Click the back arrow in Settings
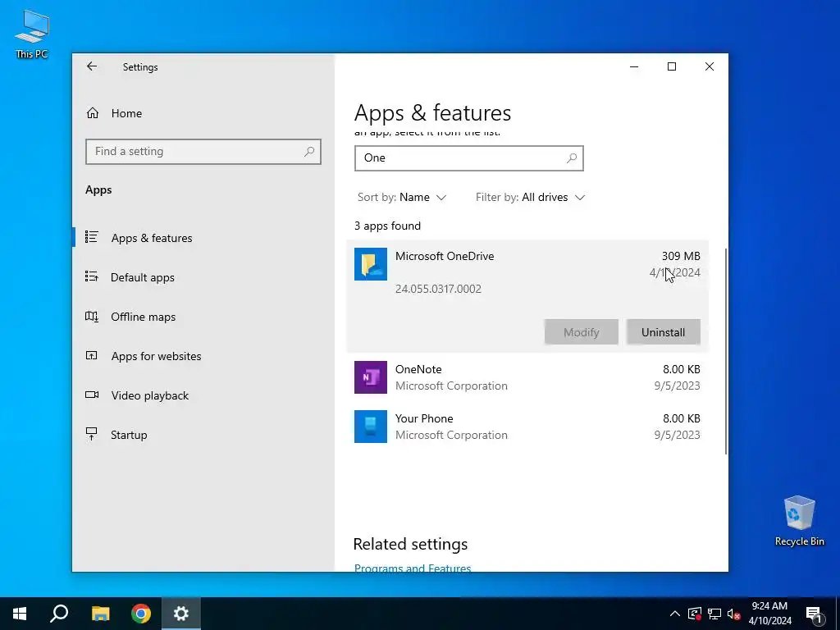Image resolution: width=840 pixels, height=630 pixels. coord(92,66)
